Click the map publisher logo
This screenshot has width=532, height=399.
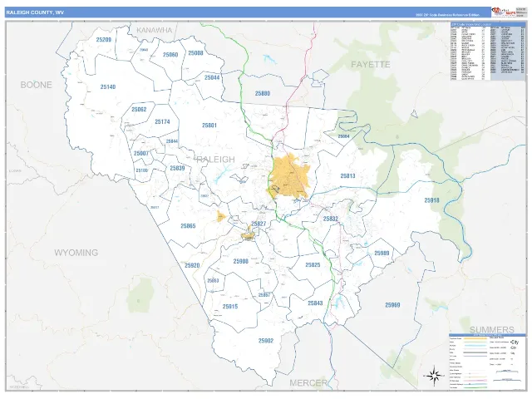pyautogui.click(x=503, y=12)
